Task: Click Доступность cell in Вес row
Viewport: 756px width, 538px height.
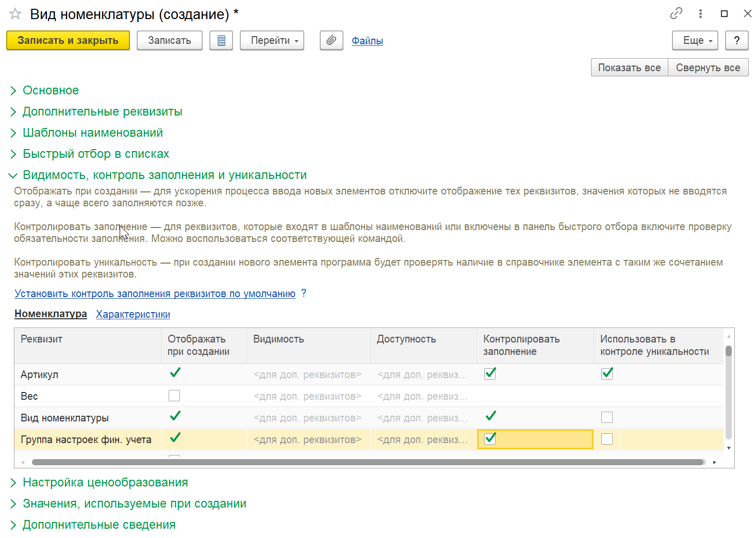Action: pyautogui.click(x=423, y=396)
